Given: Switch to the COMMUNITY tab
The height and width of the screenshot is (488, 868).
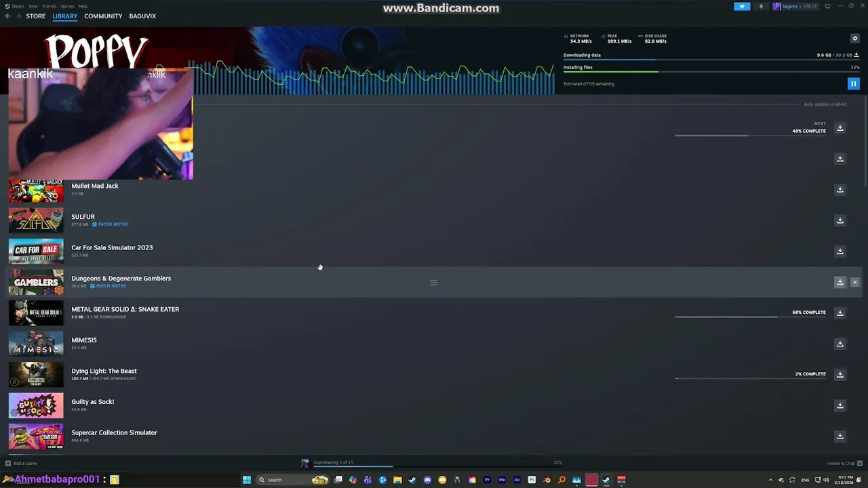Looking at the screenshot, I should pos(103,16).
